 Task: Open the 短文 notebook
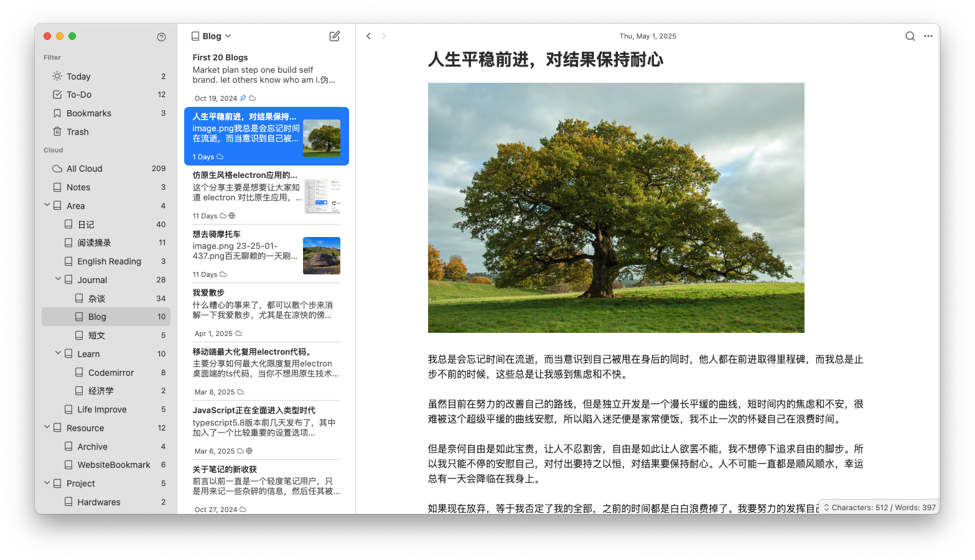[x=106, y=335]
